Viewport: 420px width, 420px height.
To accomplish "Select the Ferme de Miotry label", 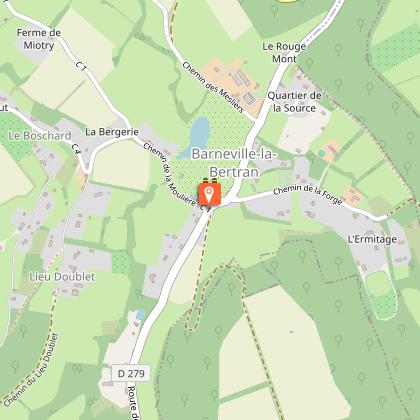I will 39,39.
